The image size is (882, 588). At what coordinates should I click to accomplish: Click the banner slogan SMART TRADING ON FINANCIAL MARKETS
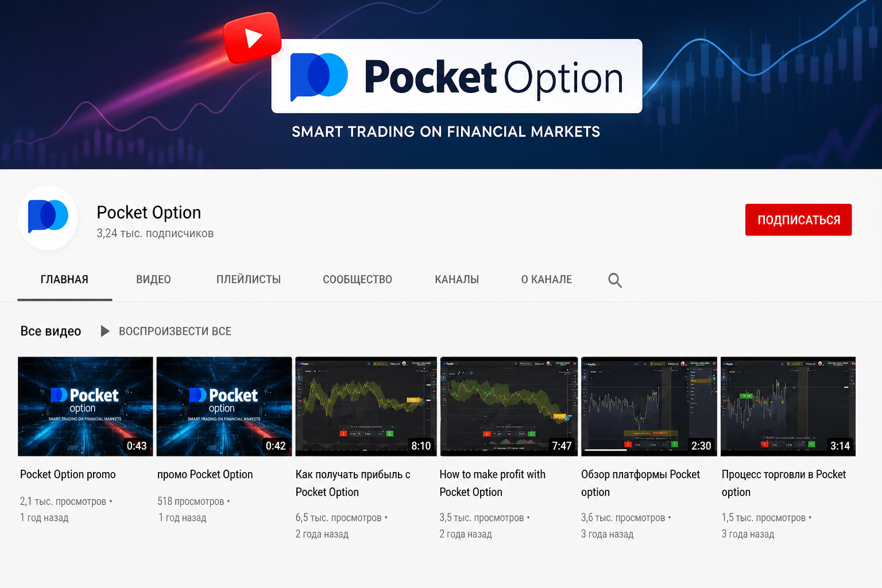click(446, 131)
